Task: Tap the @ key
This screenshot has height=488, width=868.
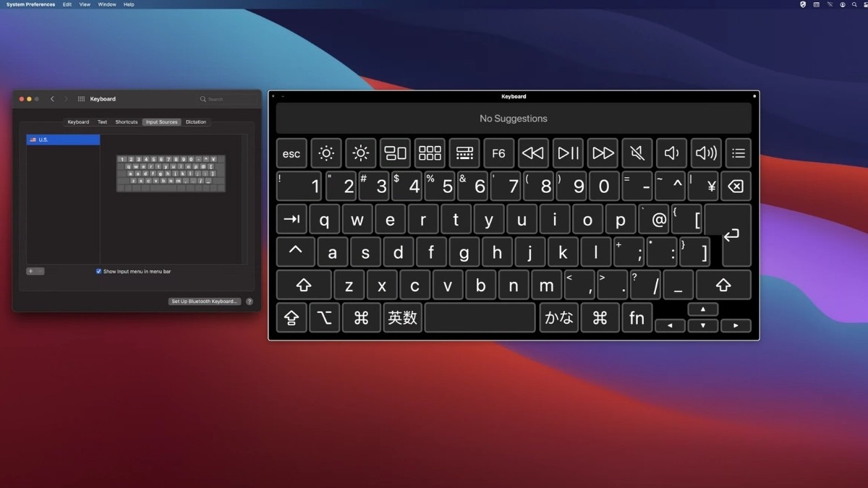Action: [654, 219]
